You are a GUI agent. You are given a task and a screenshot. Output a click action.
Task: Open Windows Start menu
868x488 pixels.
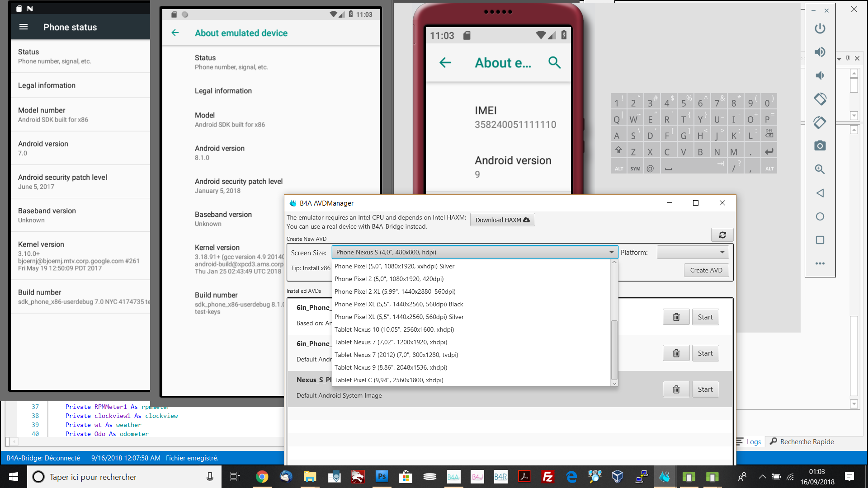[13, 477]
